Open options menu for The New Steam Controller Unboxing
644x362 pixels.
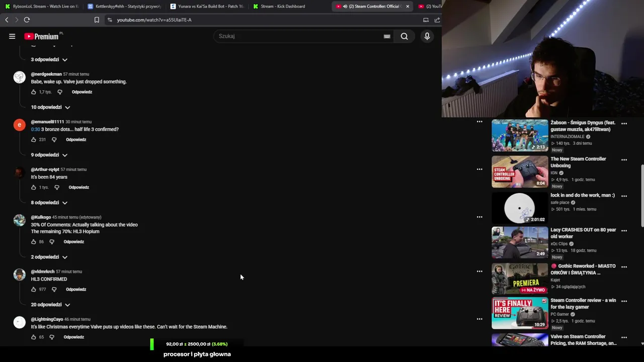coord(624,159)
